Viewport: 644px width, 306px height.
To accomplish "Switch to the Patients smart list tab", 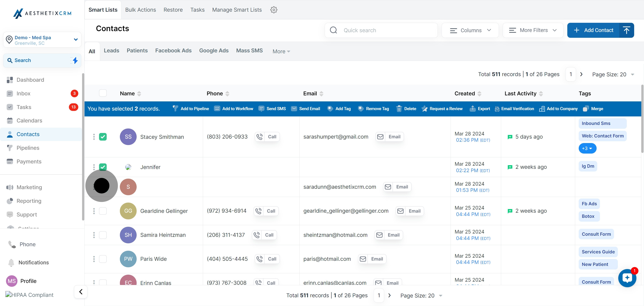I will pos(137,51).
